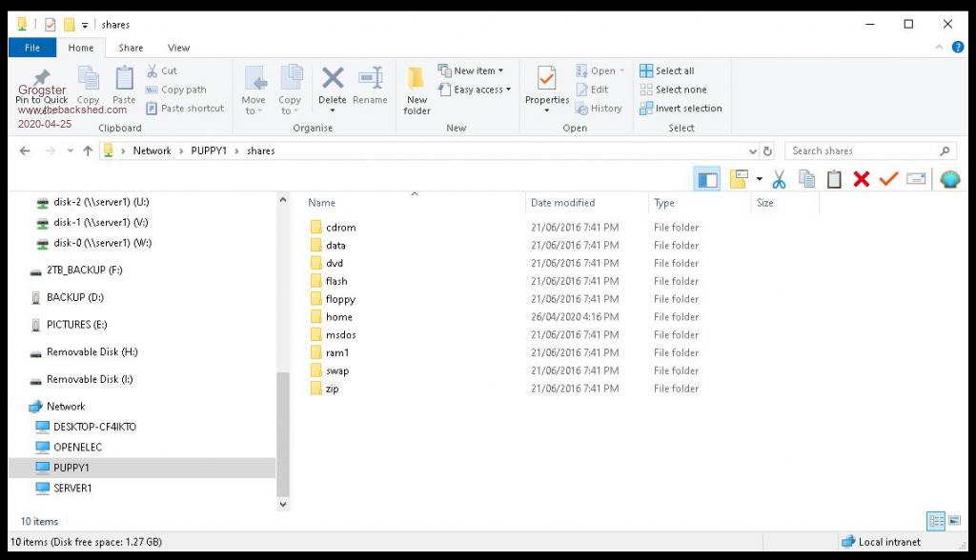976x560 pixels.
Task: Click the shell icon in the toolbar
Action: coord(949,179)
